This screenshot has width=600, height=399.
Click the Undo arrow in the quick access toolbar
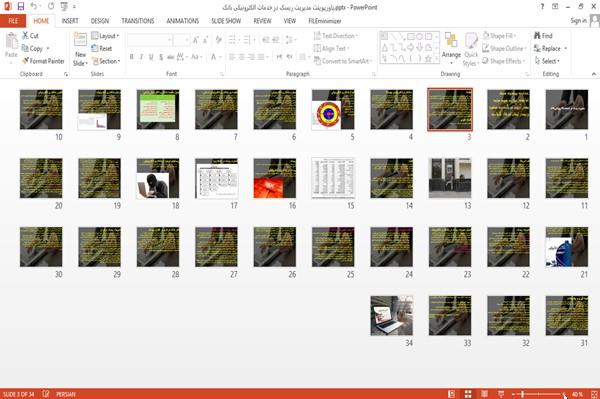coord(33,7)
